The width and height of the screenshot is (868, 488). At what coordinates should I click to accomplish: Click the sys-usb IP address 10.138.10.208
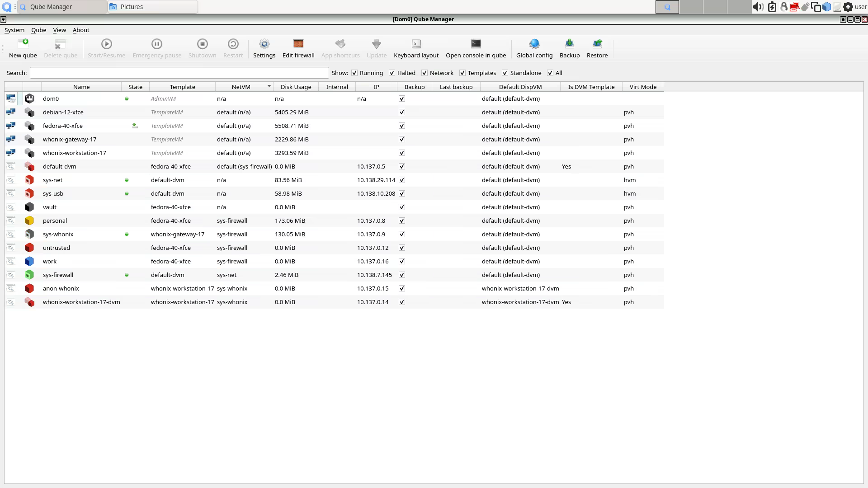coord(376,193)
